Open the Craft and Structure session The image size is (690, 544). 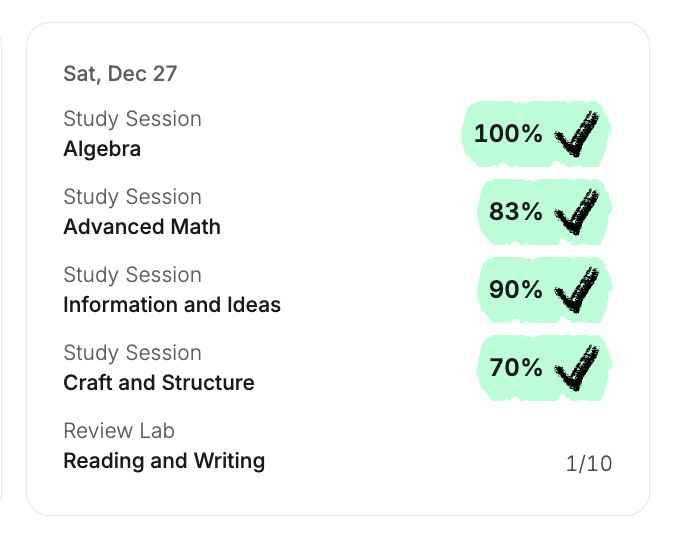[159, 383]
